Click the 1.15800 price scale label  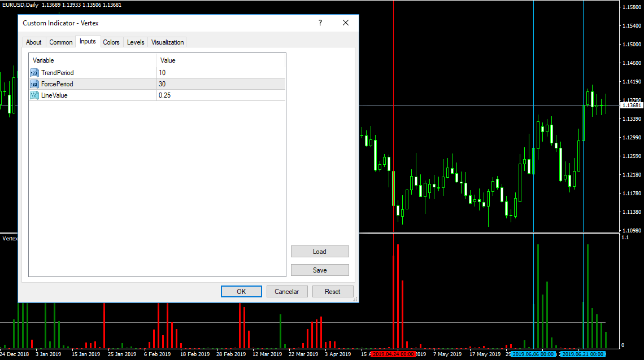click(x=632, y=7)
